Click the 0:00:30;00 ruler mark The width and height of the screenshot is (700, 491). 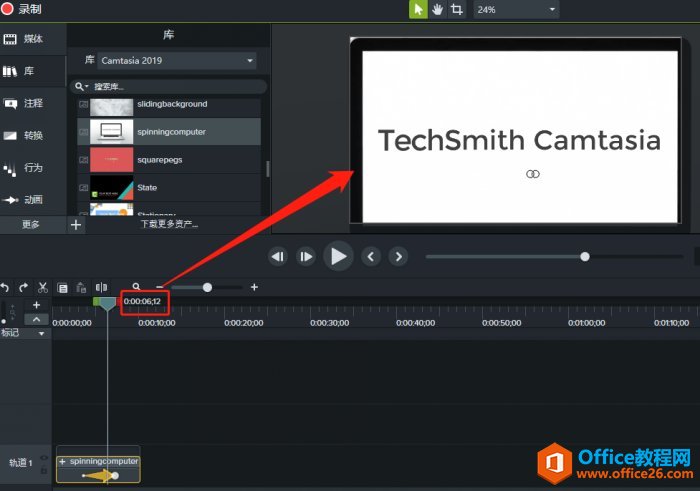point(329,323)
